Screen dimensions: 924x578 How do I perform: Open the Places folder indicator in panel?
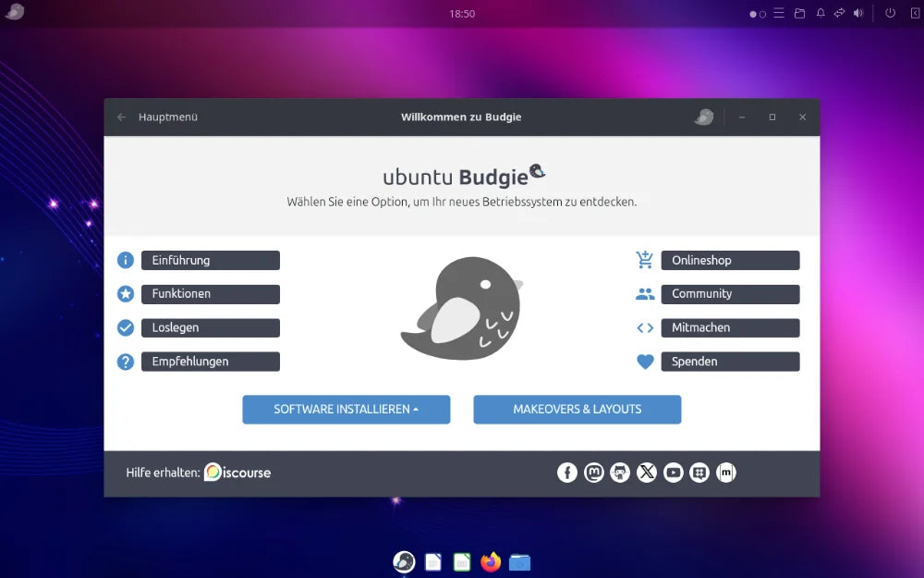tap(799, 13)
